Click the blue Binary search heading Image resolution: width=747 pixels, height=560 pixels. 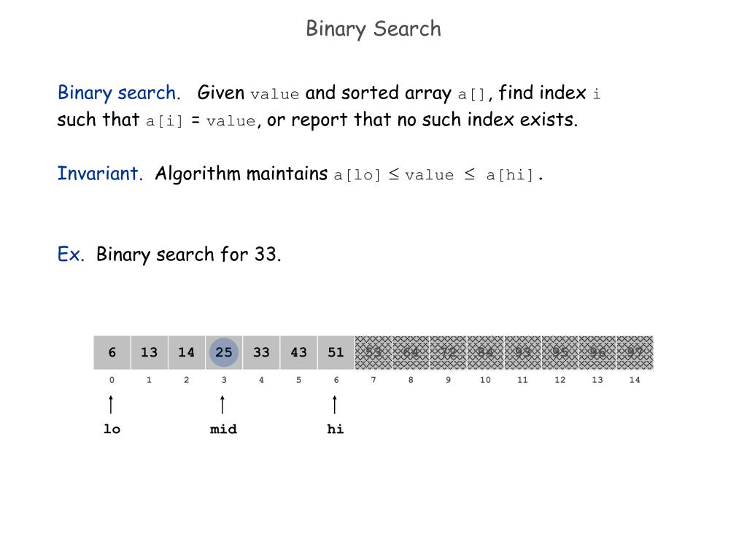119,93
